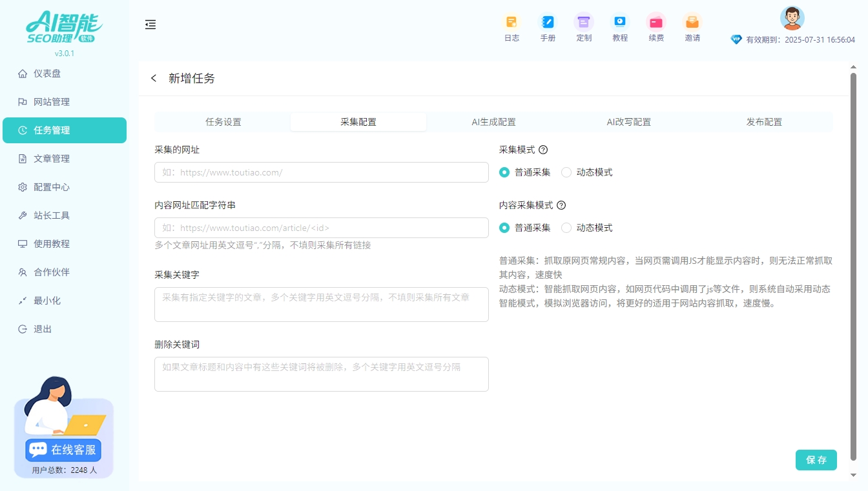This screenshot has height=491, width=868.
Task: Click the 采集模式 help question mark icon
Action: pos(544,150)
